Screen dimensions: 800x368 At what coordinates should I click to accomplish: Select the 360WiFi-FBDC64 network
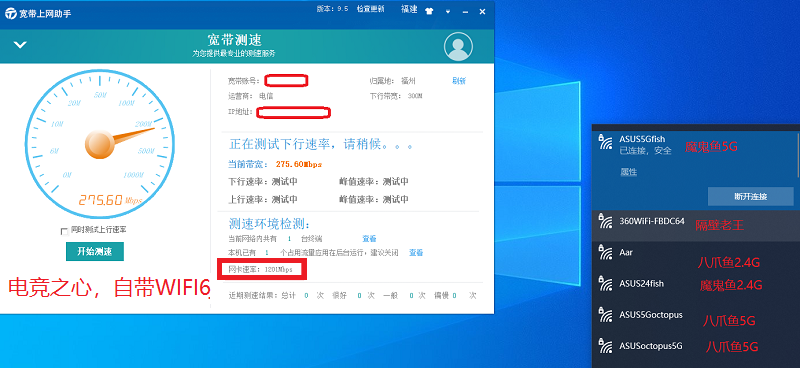point(696,226)
